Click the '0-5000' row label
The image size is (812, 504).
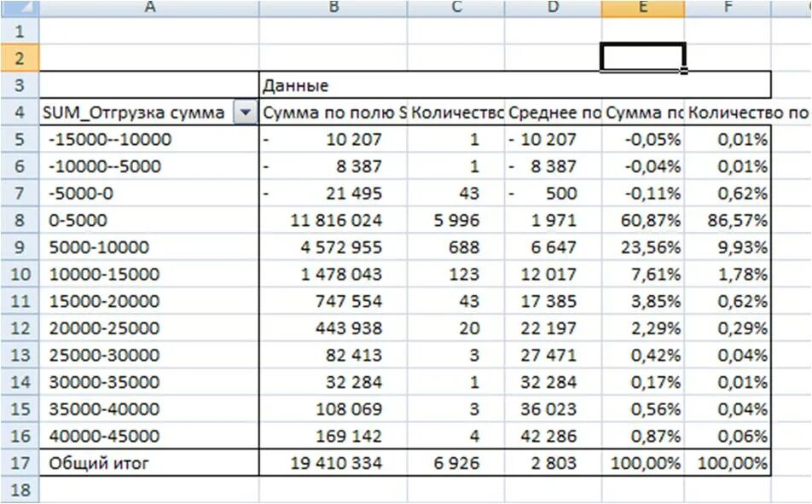(x=149, y=220)
